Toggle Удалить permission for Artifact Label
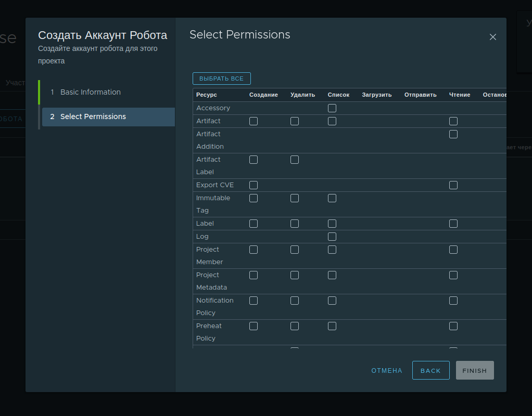532x416 pixels. 295,159
